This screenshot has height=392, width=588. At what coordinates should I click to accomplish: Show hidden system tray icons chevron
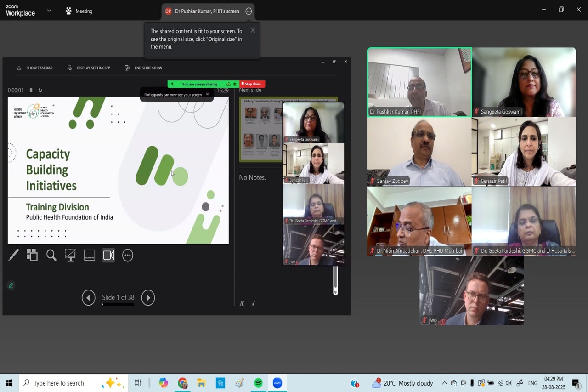pyautogui.click(x=444, y=383)
